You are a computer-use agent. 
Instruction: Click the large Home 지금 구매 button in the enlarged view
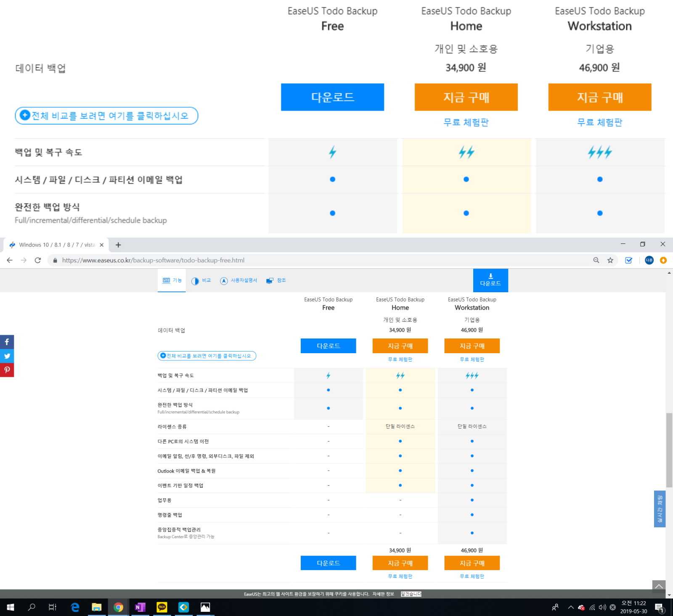[x=466, y=97]
